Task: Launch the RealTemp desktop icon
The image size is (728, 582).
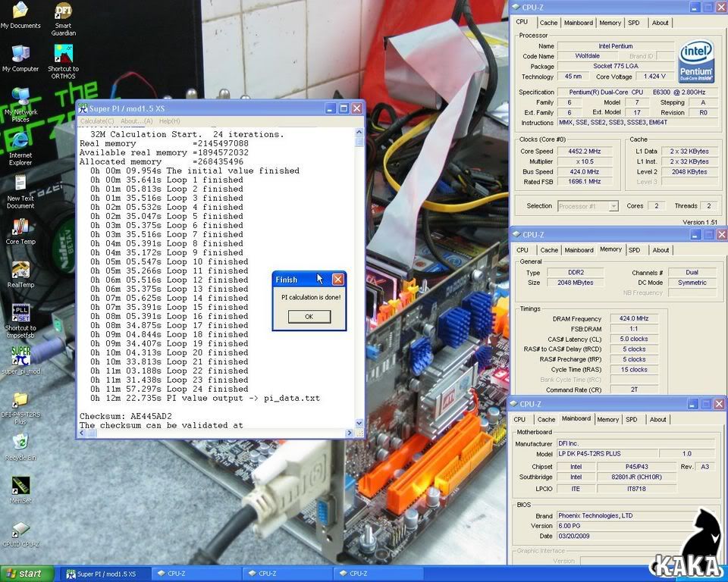Action: [20, 274]
